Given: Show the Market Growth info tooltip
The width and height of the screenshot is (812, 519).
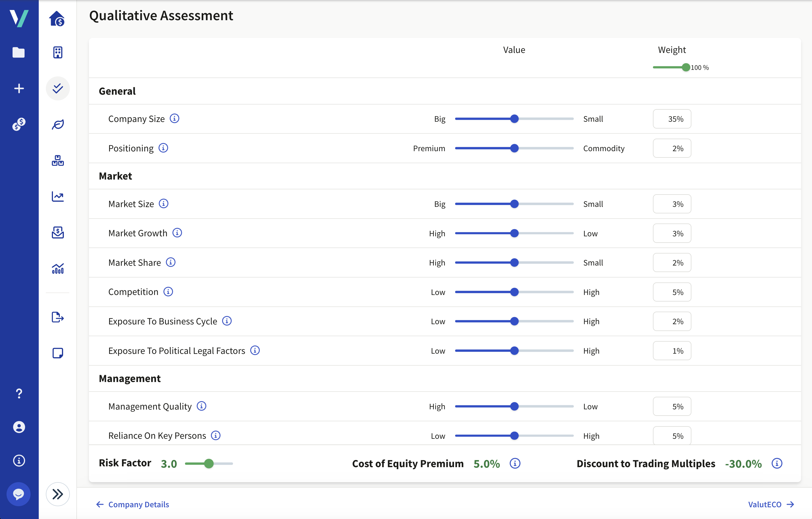Looking at the screenshot, I should tap(178, 233).
